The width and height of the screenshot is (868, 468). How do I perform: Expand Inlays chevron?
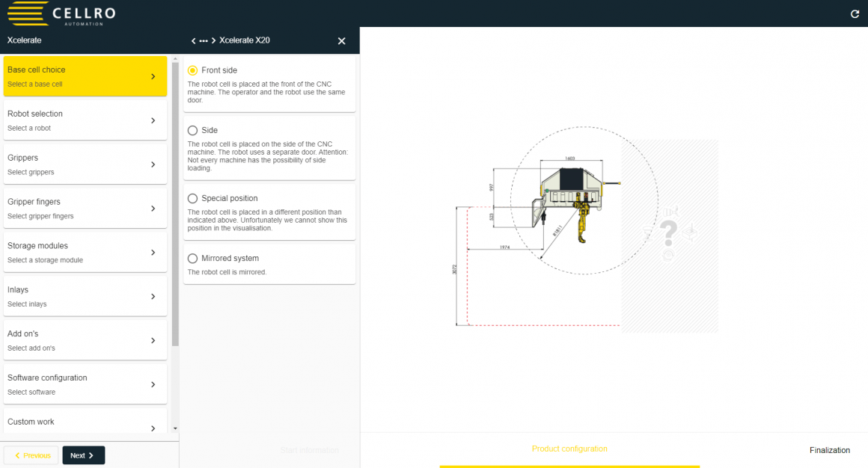[153, 297]
